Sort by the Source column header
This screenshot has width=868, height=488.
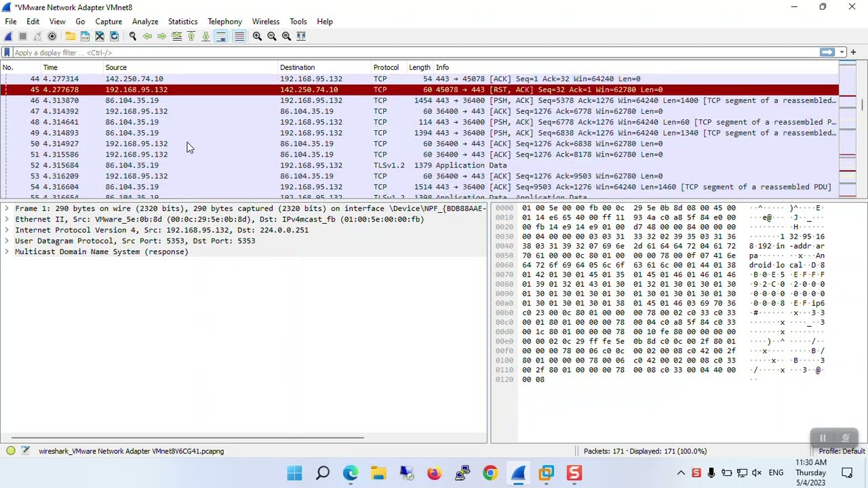(x=190, y=67)
